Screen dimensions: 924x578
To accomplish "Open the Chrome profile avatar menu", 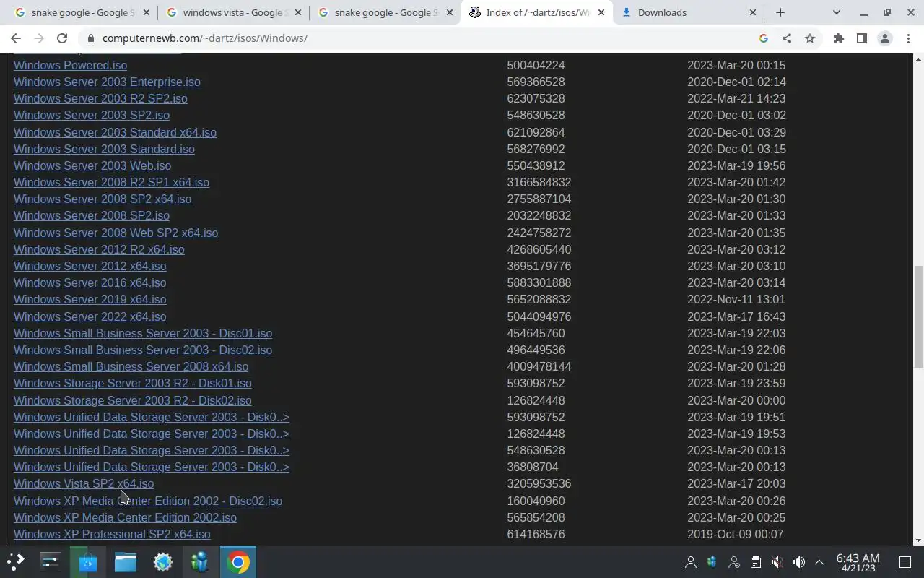I will 885,38.
